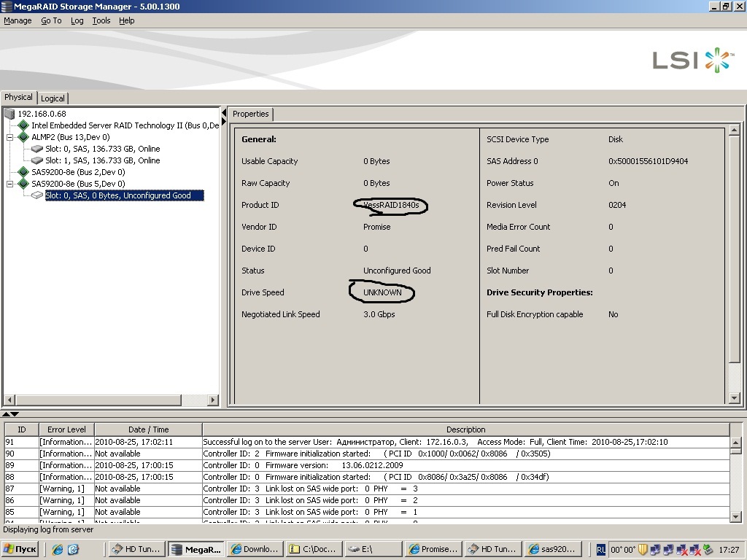Click the Пуск start button
Image resolution: width=747 pixels, height=560 pixels.
(20, 549)
